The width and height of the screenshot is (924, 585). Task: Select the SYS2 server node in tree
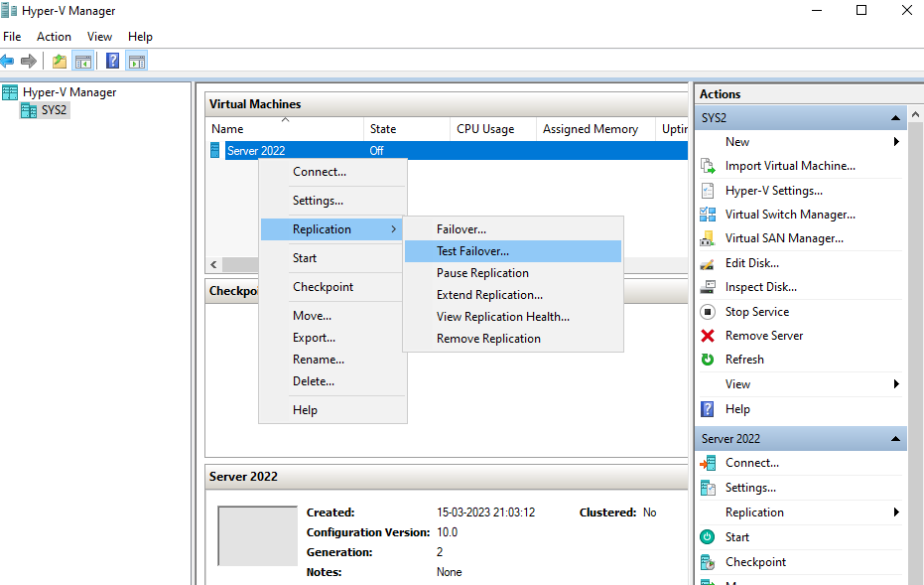coord(45,110)
